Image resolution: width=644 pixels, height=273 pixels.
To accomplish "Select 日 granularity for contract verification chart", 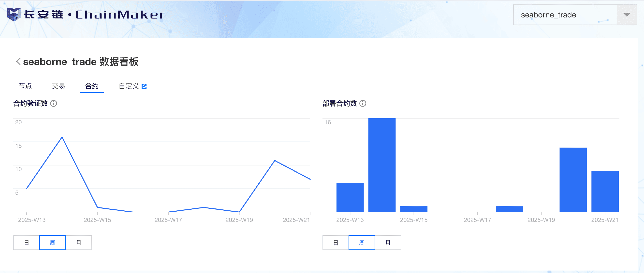I will coord(27,243).
